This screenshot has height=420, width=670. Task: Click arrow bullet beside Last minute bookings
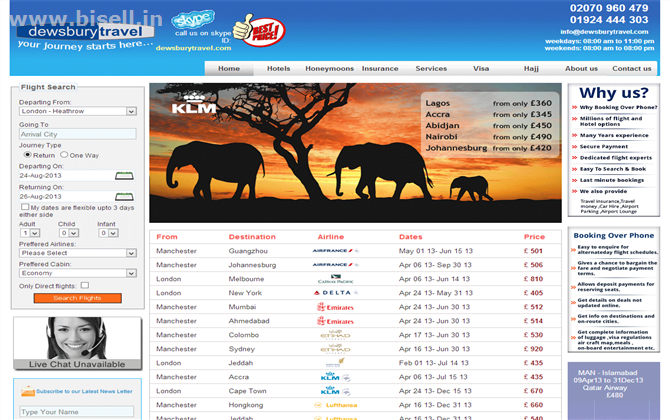click(x=575, y=180)
